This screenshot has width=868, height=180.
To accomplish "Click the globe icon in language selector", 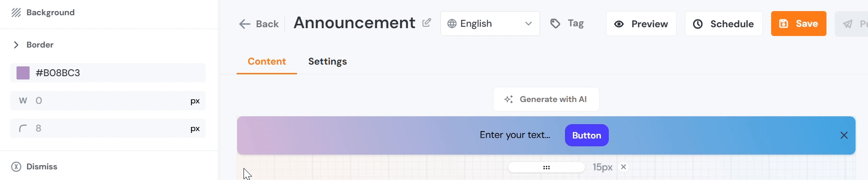I will pos(452,24).
